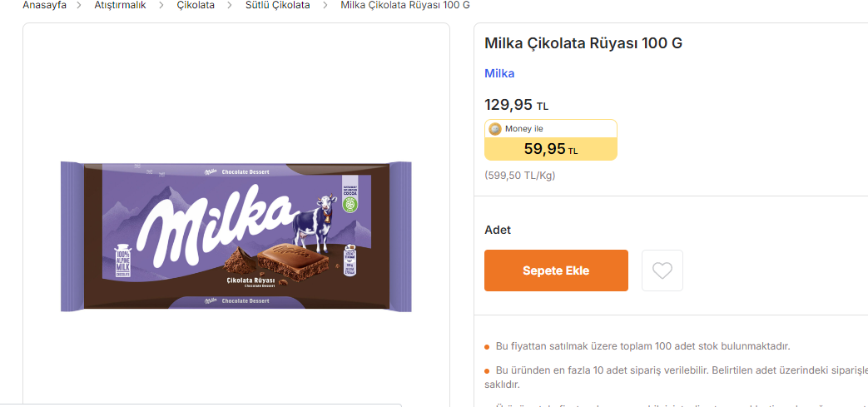Open the Milka brand link
Screen dimensions: 868x407
click(x=499, y=73)
